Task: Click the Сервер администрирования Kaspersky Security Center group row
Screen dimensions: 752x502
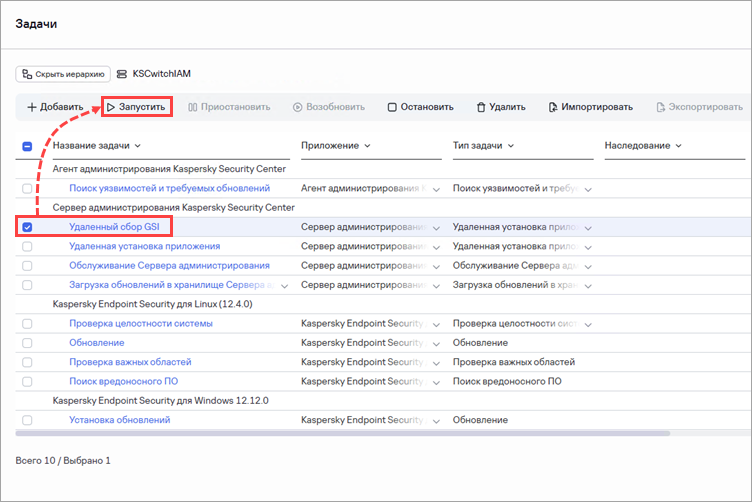Action: (x=173, y=208)
